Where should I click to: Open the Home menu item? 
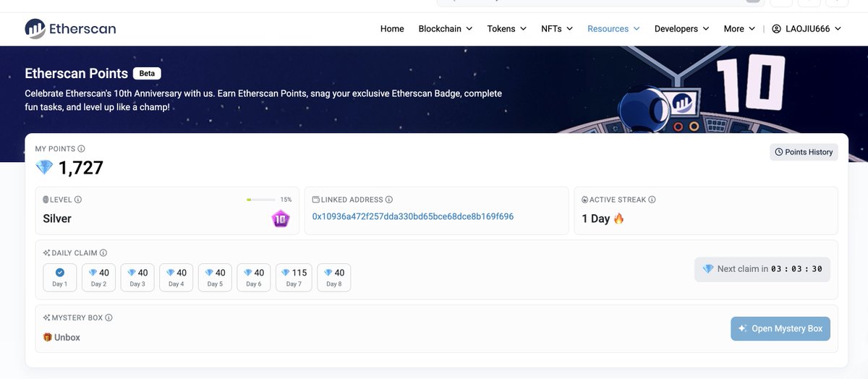[392, 29]
